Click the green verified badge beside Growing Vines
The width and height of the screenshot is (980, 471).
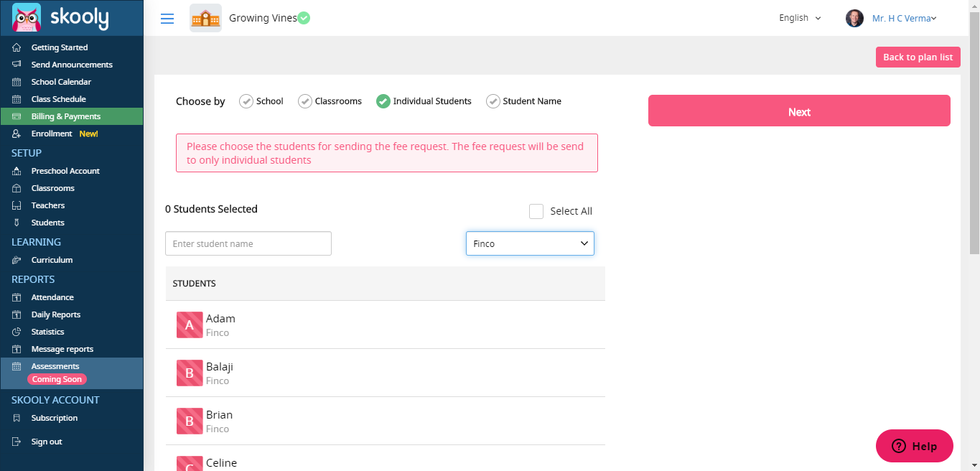[x=304, y=18]
